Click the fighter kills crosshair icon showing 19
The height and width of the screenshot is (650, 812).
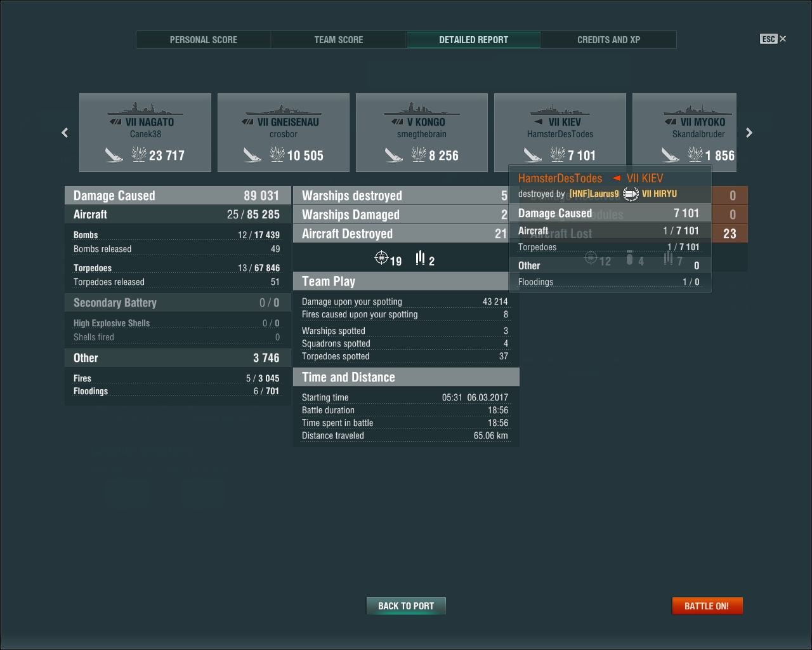coord(381,258)
